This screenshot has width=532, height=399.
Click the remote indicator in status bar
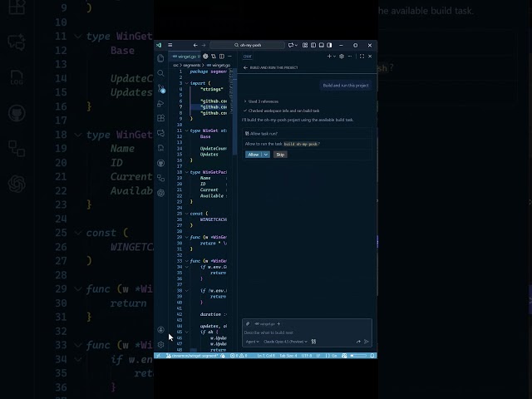coord(158,356)
